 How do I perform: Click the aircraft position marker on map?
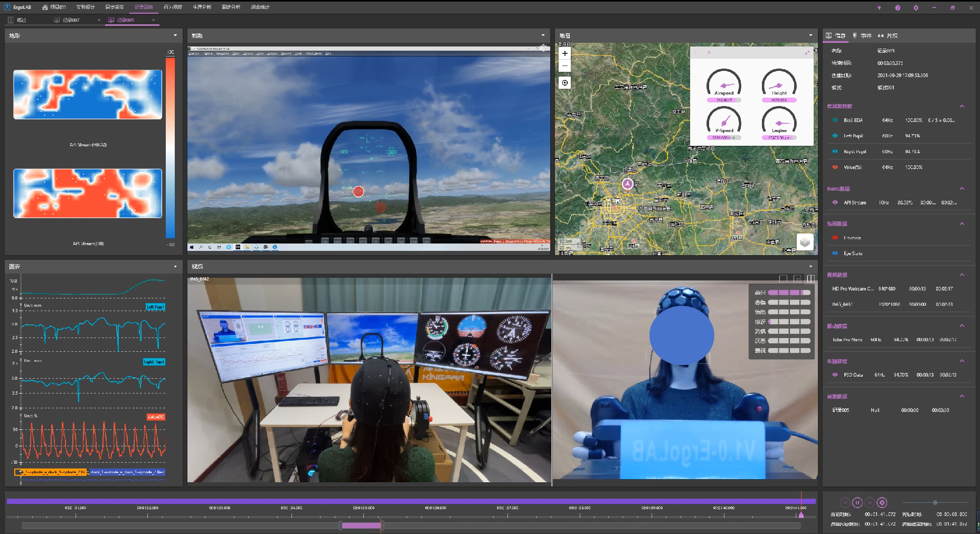click(x=627, y=184)
